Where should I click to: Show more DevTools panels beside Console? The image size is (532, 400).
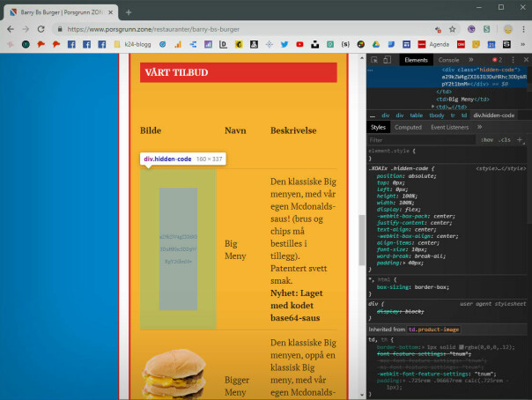click(x=471, y=60)
